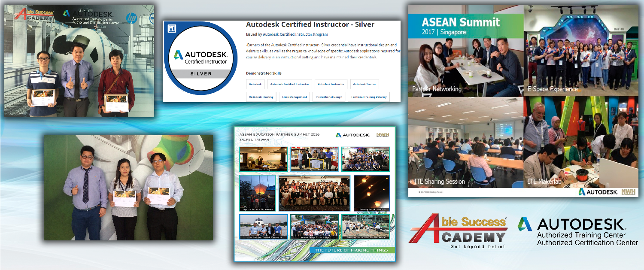
Task: Click the '2017 | Singapore' subtitle
Action: 444,32
